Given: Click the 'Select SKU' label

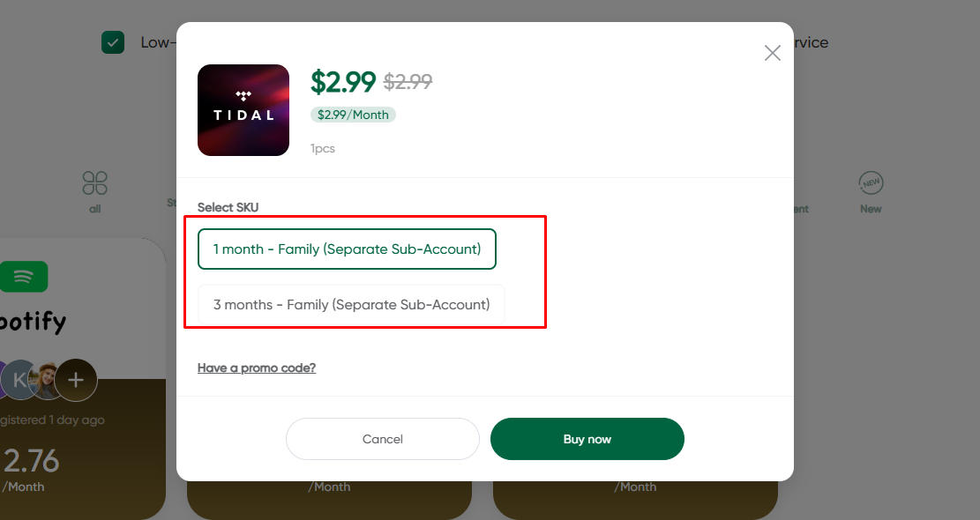Looking at the screenshot, I should coord(228,207).
